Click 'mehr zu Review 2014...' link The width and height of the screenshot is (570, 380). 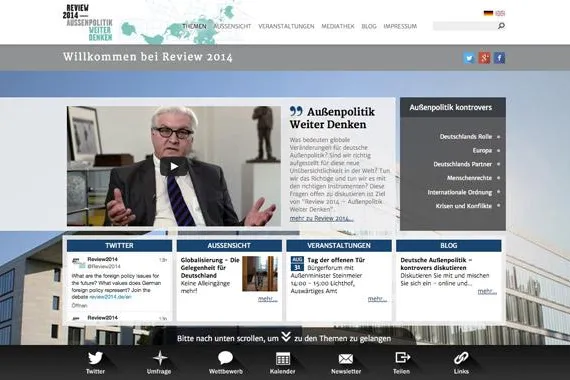tap(321, 219)
